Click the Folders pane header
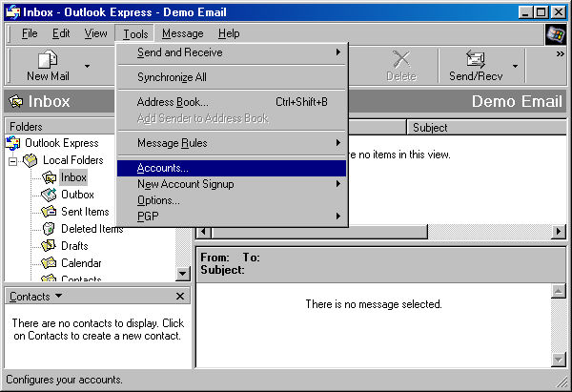 click(x=60, y=126)
